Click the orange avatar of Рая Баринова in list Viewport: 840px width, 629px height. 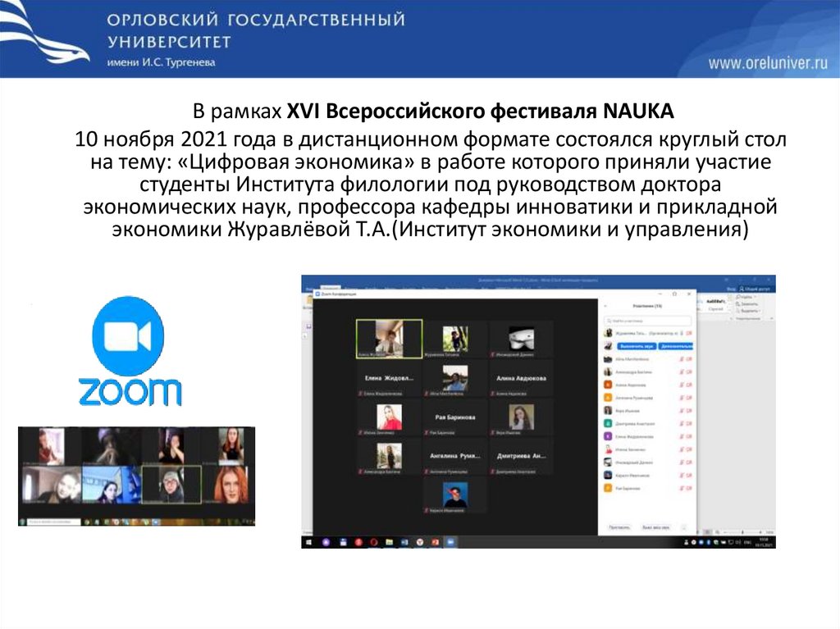pyautogui.click(x=608, y=488)
